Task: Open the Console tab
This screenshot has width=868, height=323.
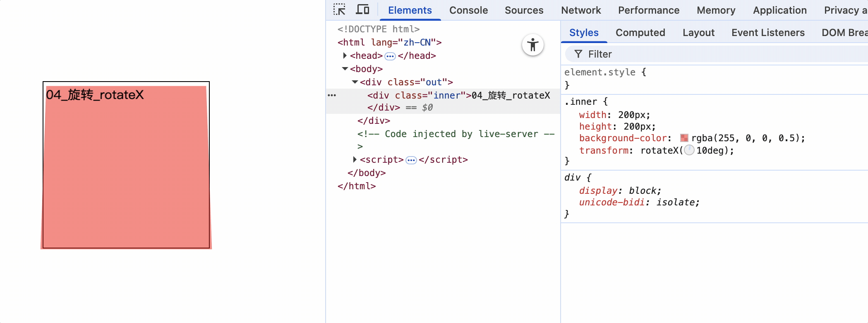Action: click(x=469, y=10)
